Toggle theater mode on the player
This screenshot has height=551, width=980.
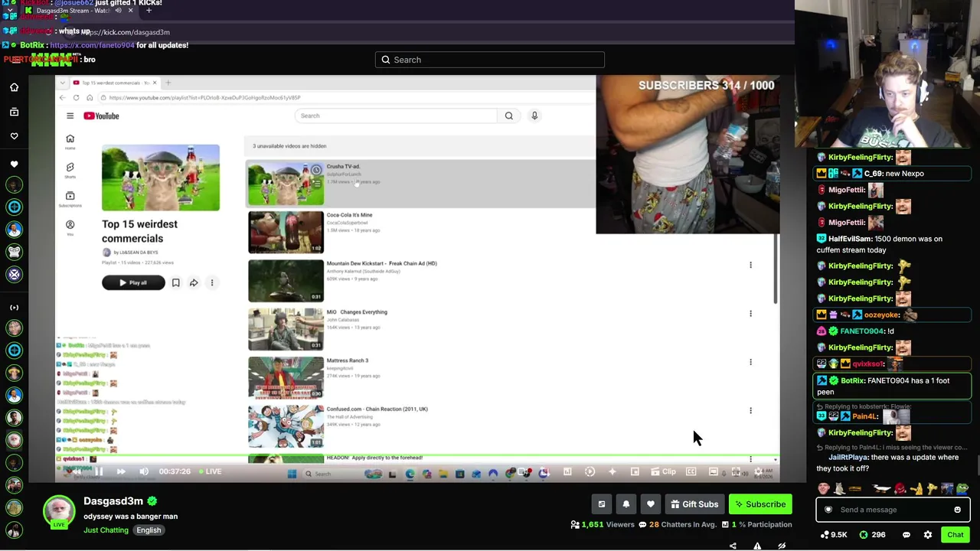[714, 471]
